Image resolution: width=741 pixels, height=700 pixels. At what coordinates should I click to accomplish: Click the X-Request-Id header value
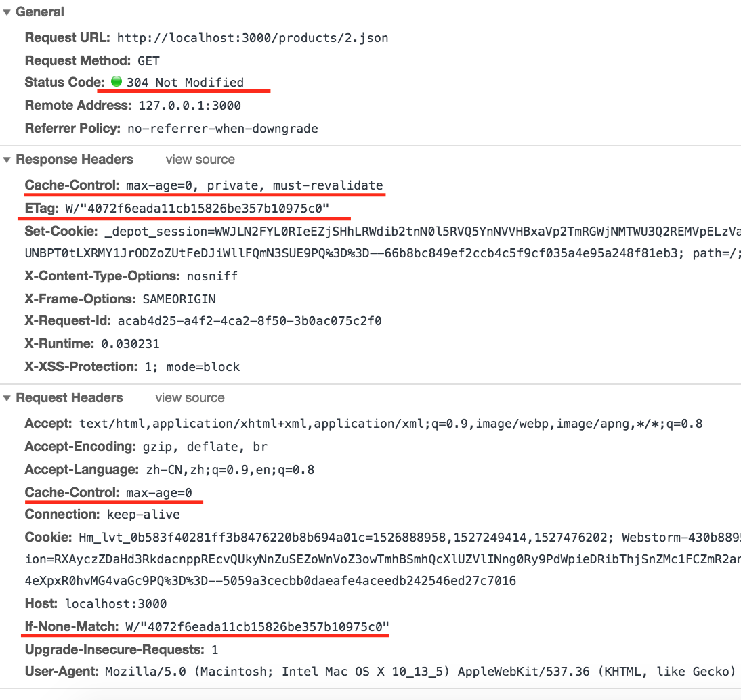[249, 321]
